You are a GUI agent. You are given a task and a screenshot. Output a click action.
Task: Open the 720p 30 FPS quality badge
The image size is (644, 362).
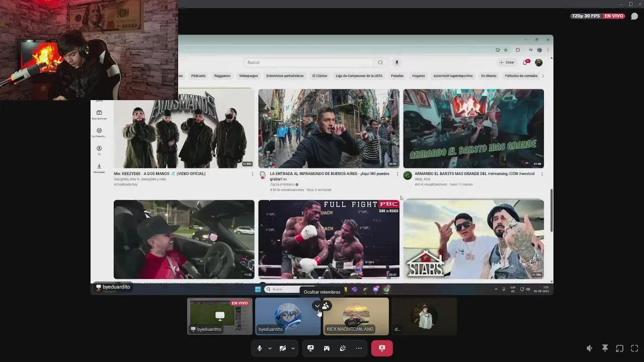pyautogui.click(x=586, y=16)
